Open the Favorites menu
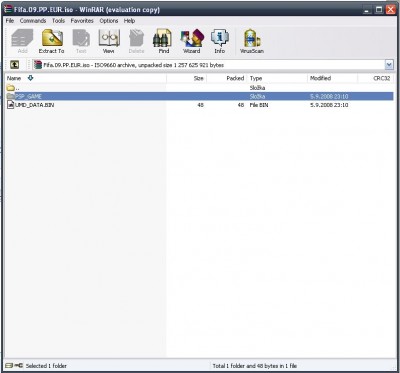This screenshot has width=400, height=373. point(82,21)
